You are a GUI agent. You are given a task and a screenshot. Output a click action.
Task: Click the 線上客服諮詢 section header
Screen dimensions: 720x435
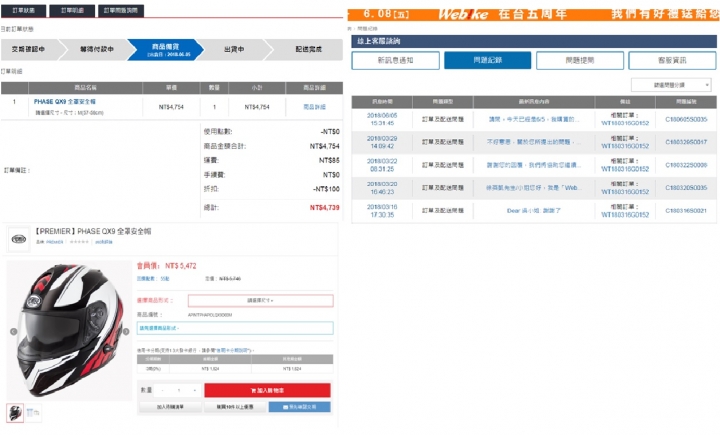[534, 41]
